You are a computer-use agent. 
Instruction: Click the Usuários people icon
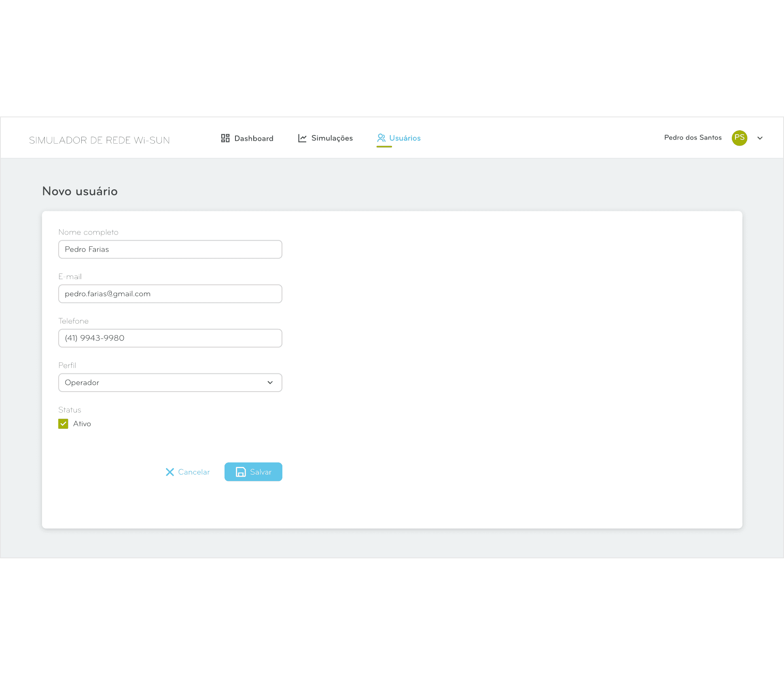coord(381,138)
